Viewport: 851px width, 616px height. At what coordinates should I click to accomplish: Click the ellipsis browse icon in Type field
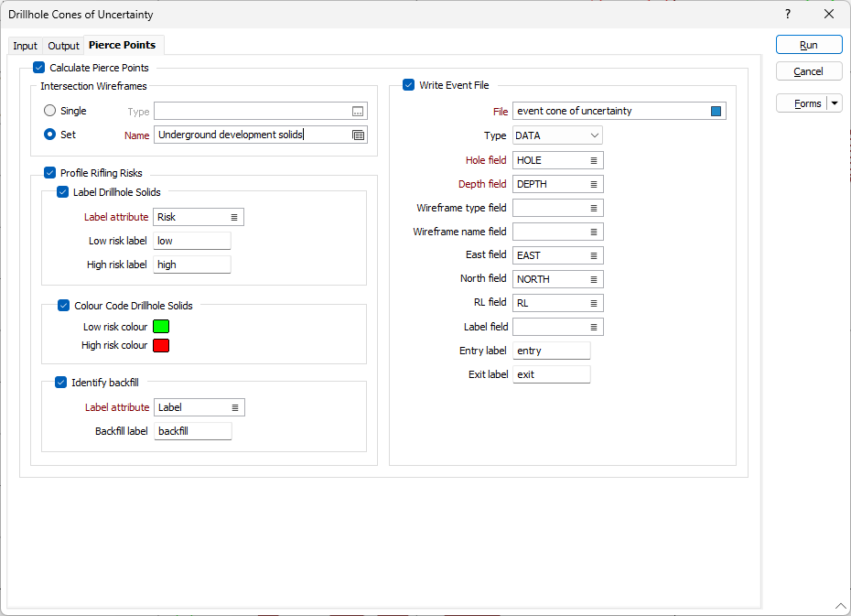tap(358, 112)
